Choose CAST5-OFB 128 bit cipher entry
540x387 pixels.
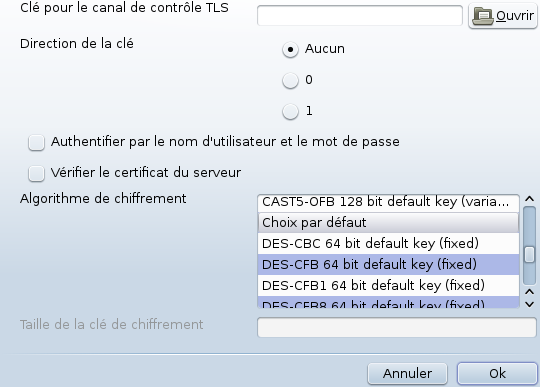tap(388, 202)
